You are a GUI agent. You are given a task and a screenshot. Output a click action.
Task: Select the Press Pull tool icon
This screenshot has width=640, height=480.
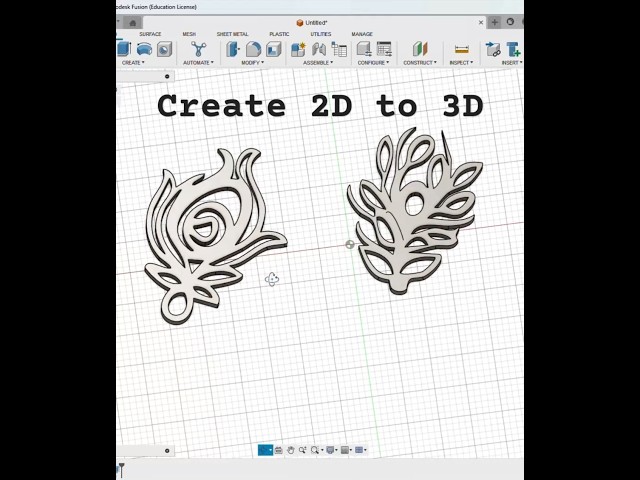[233, 49]
